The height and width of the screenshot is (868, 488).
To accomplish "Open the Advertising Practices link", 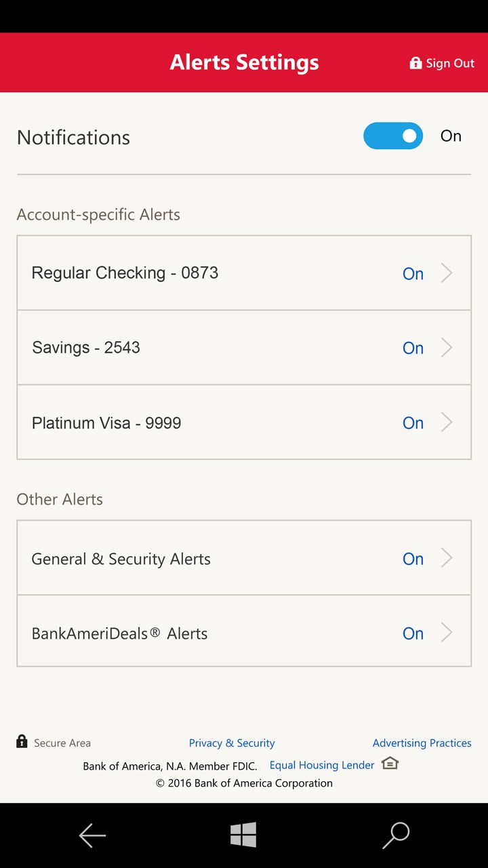I will (422, 743).
